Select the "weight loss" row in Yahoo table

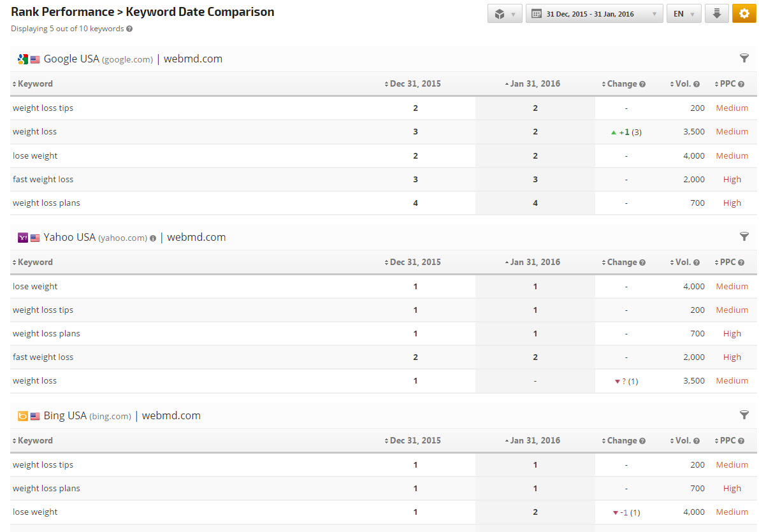(x=34, y=381)
